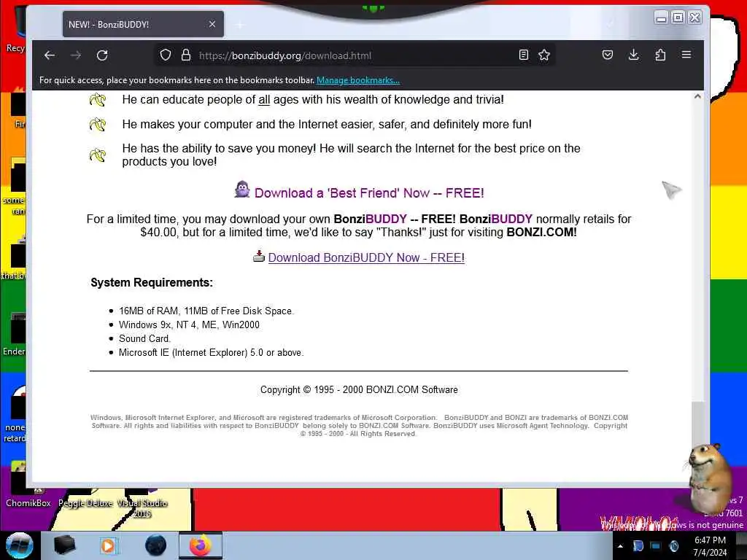Switch to Firefox on the taskbar
Viewport: 747px width, 560px height.
(x=201, y=545)
